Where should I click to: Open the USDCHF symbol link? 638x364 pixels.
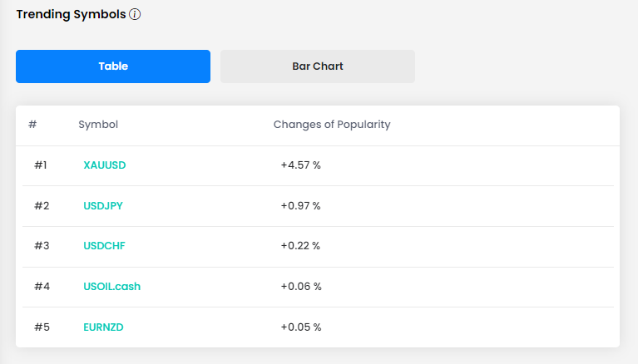pyautogui.click(x=104, y=246)
